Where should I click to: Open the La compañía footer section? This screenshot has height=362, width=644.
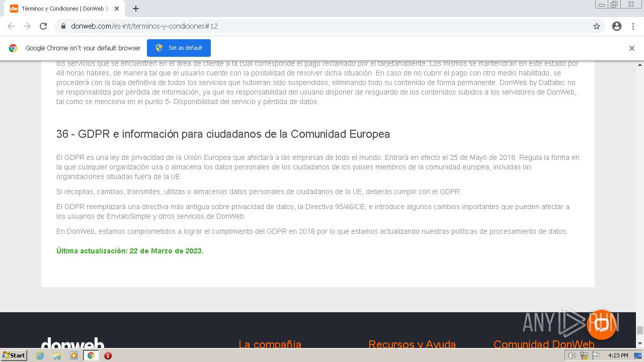coord(270,344)
